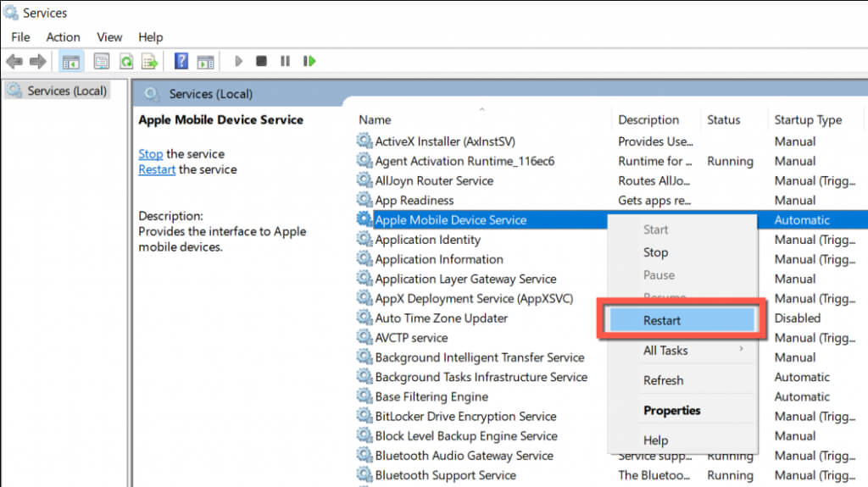Click the Refresh toolbar icon
This screenshot has height=487, width=868.
click(126, 61)
